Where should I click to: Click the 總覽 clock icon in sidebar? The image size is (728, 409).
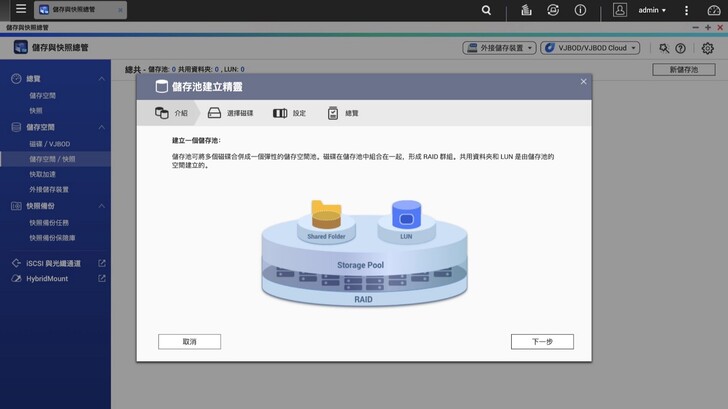click(x=16, y=79)
